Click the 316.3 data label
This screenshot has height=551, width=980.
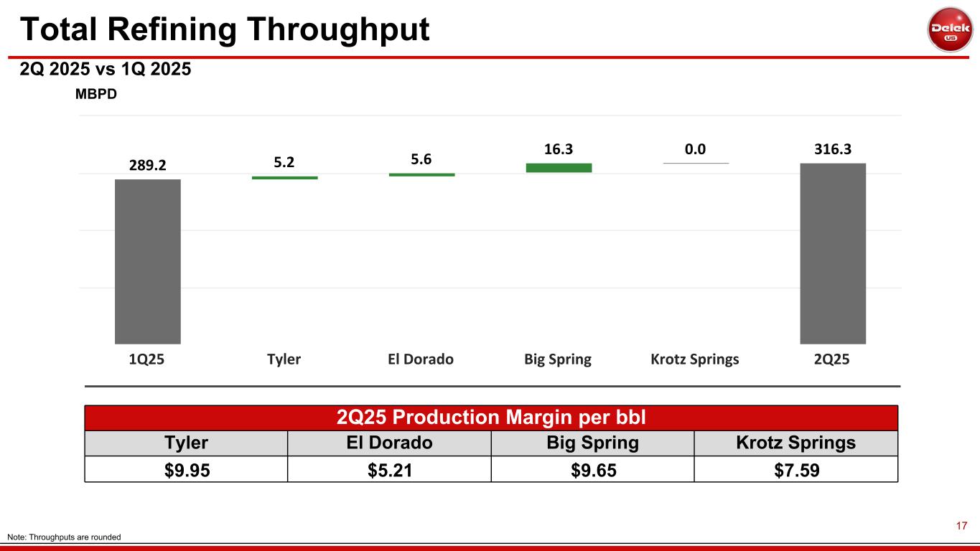coord(833,149)
